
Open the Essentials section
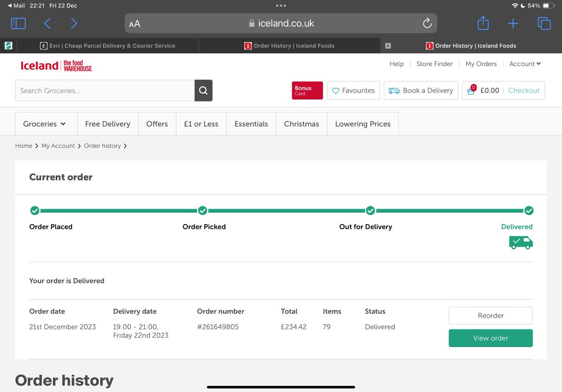[251, 124]
